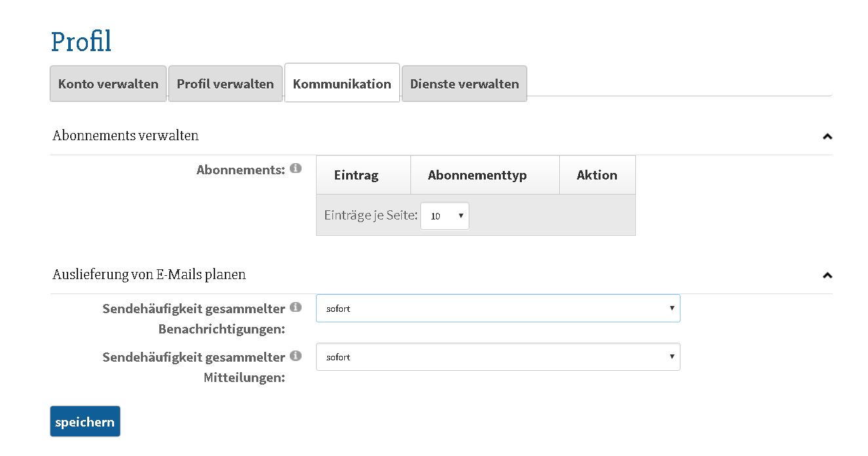The image size is (868, 456).
Task: Collapse E-Mail delivery section via chevron arrow
Action: pyautogui.click(x=827, y=275)
